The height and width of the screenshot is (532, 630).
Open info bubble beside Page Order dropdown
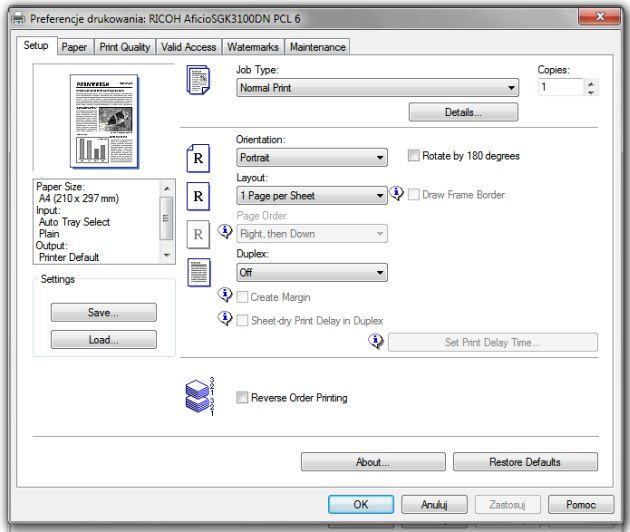[225, 231]
